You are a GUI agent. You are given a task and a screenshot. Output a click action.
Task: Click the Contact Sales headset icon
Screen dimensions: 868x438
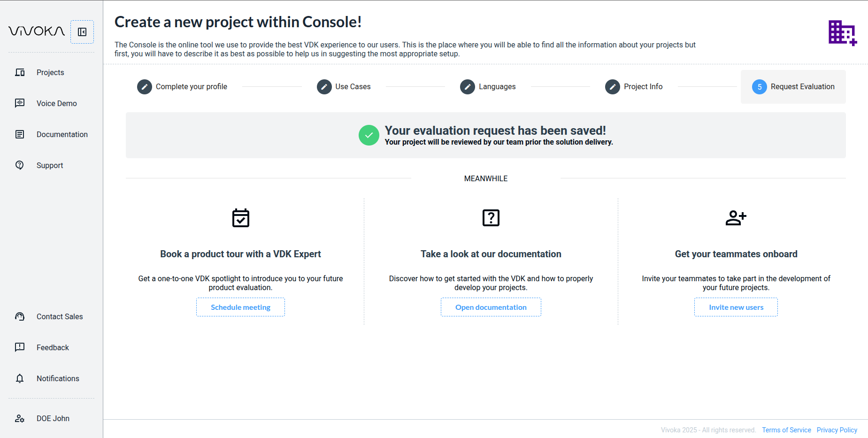pyautogui.click(x=20, y=316)
